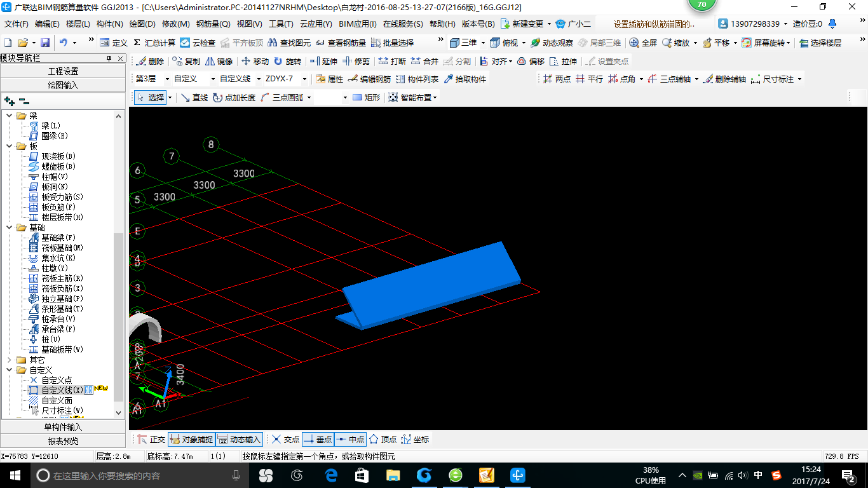The image size is (868, 488).
Task: Click 查找图元 (find element)
Action: tap(290, 43)
